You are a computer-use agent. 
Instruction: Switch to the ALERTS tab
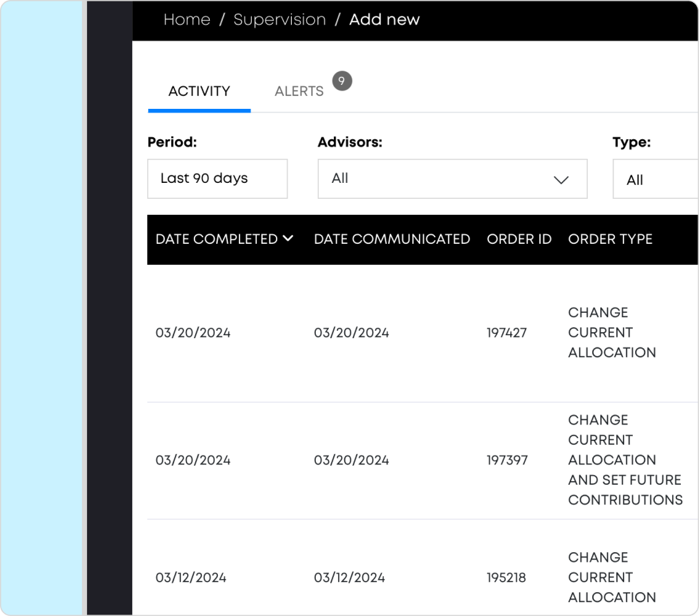click(299, 91)
